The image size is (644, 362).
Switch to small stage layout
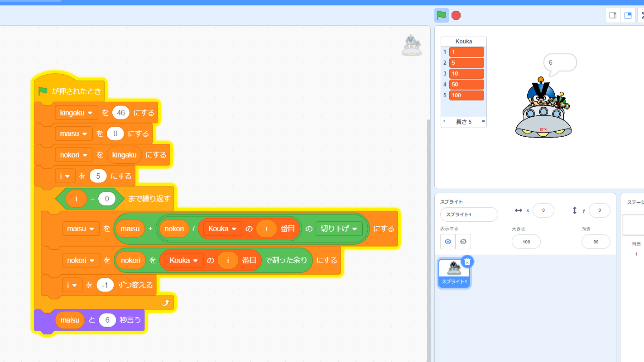click(613, 15)
